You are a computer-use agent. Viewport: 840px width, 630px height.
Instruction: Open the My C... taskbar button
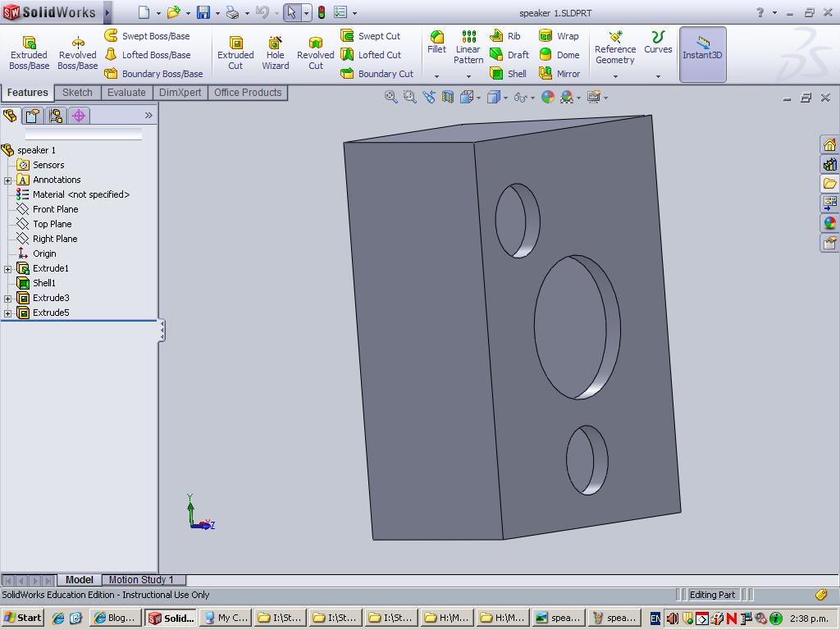(226, 618)
